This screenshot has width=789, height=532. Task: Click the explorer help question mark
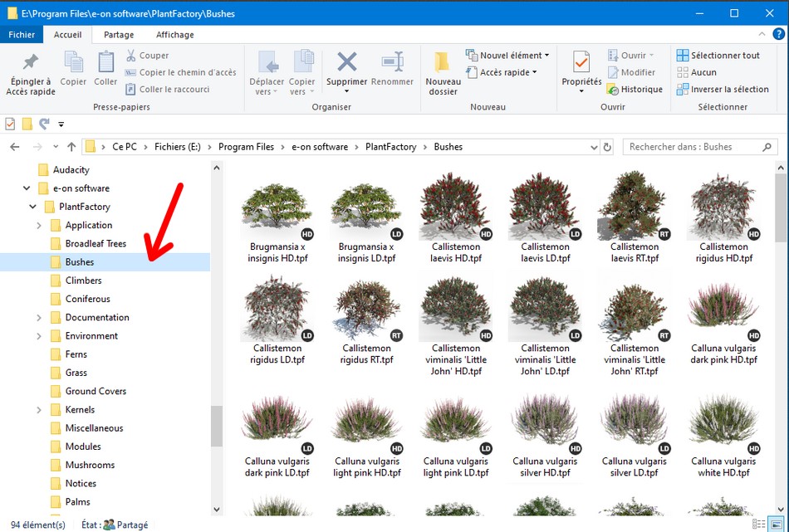778,34
